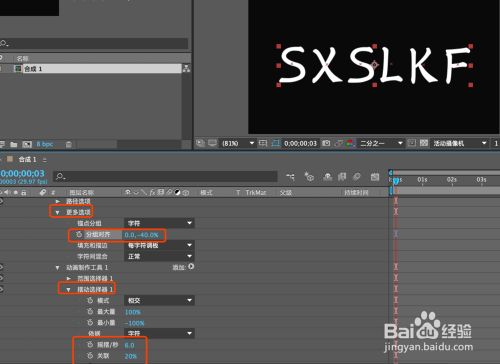500x364 pixels.
Task: Open 模式 dropdown set to 相交
Action: 159,300
